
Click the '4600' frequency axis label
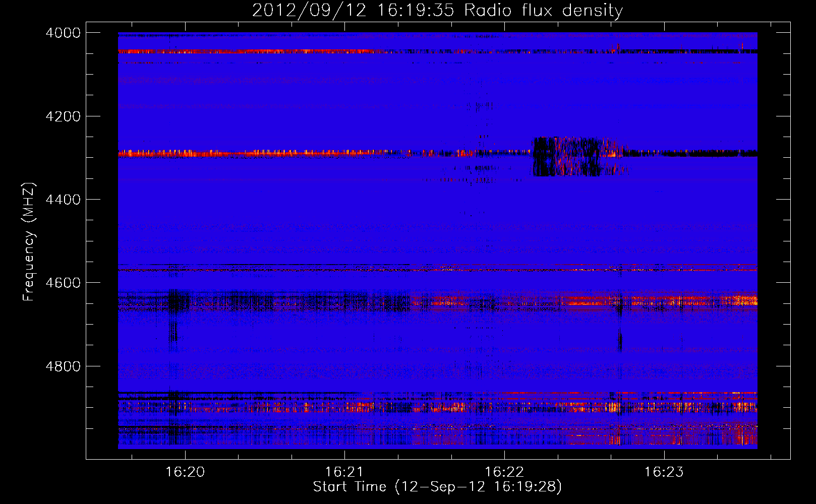click(x=63, y=283)
